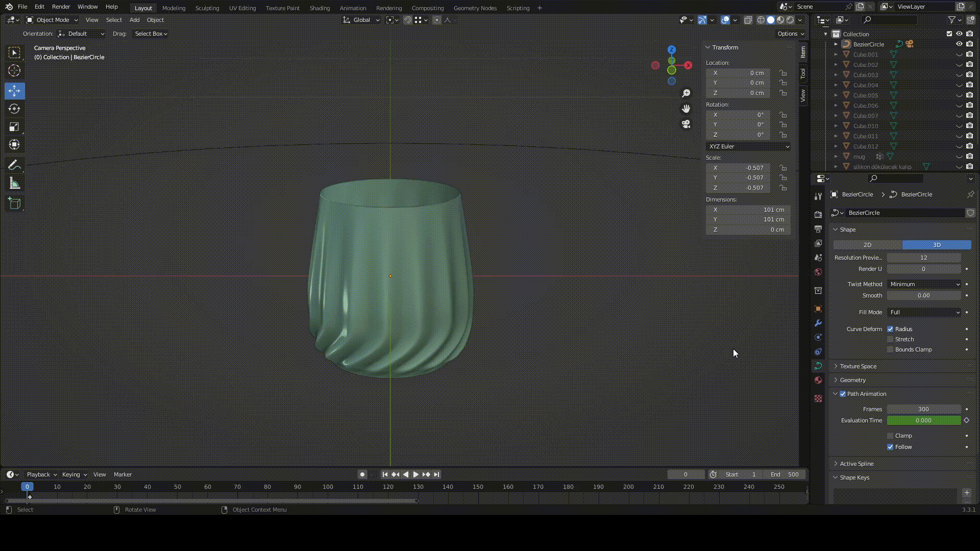
Task: Select the Rotate tool in toolbar
Action: click(14, 109)
